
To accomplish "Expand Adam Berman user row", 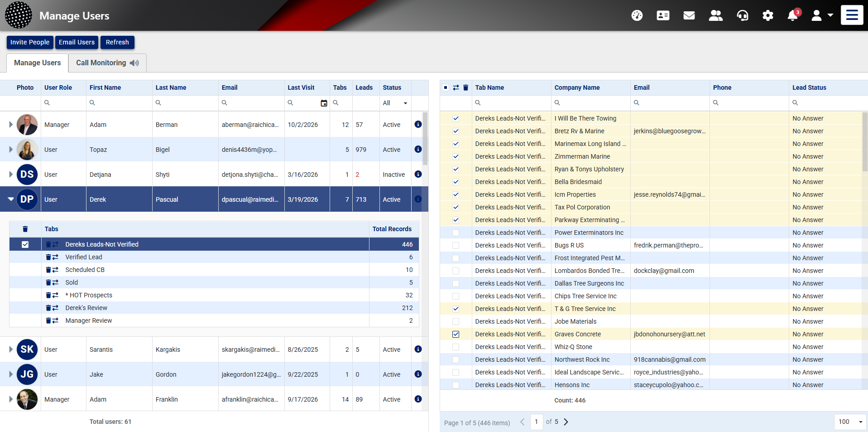I will point(11,124).
